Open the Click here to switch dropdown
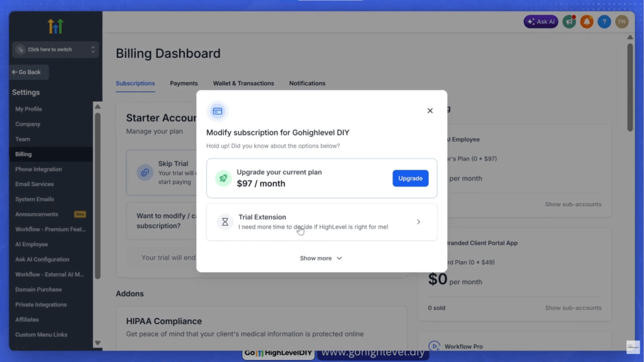Screen dimensions: 644x362 [x=55, y=50]
